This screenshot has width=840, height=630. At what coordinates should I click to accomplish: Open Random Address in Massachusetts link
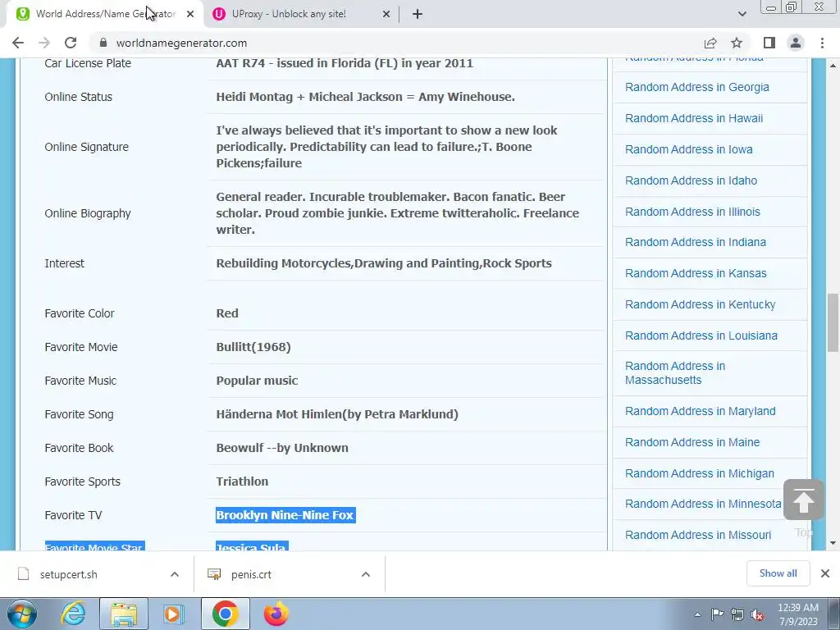[675, 373]
